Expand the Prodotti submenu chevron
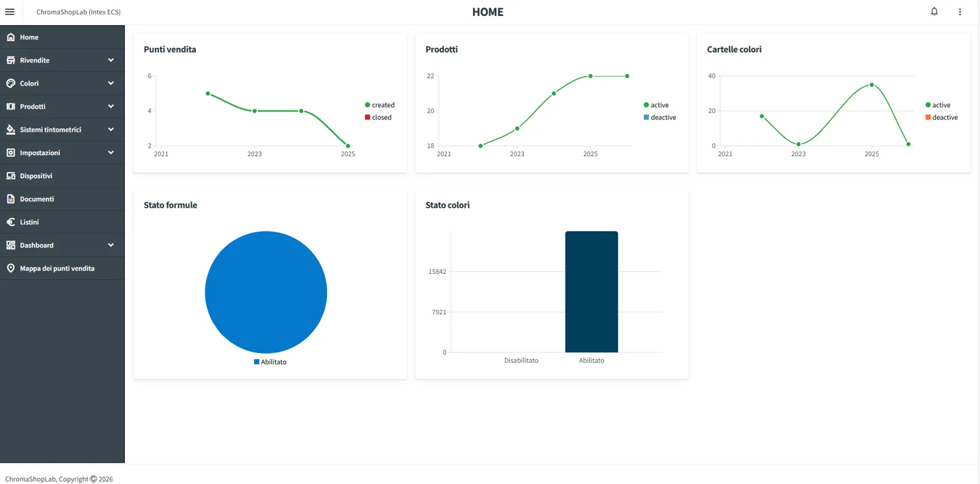The height and width of the screenshot is (484, 980). click(111, 107)
